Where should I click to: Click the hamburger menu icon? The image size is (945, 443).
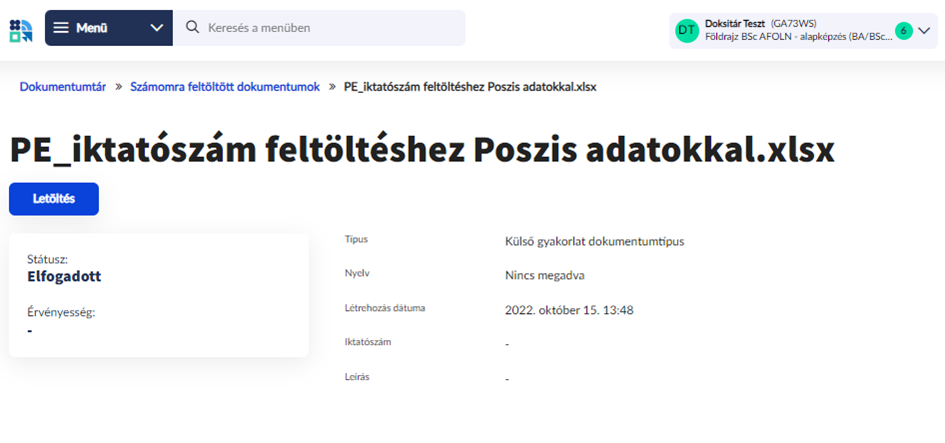62,28
